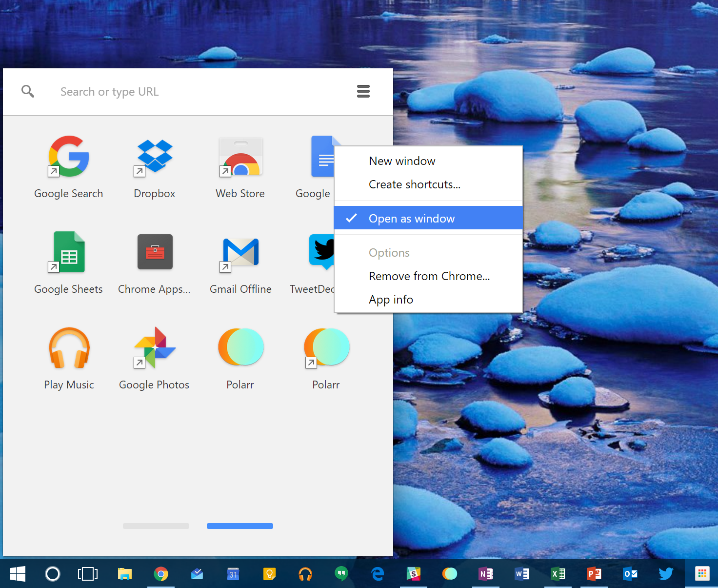
Task: Open File Explorer from taskbar
Action: tap(125, 574)
